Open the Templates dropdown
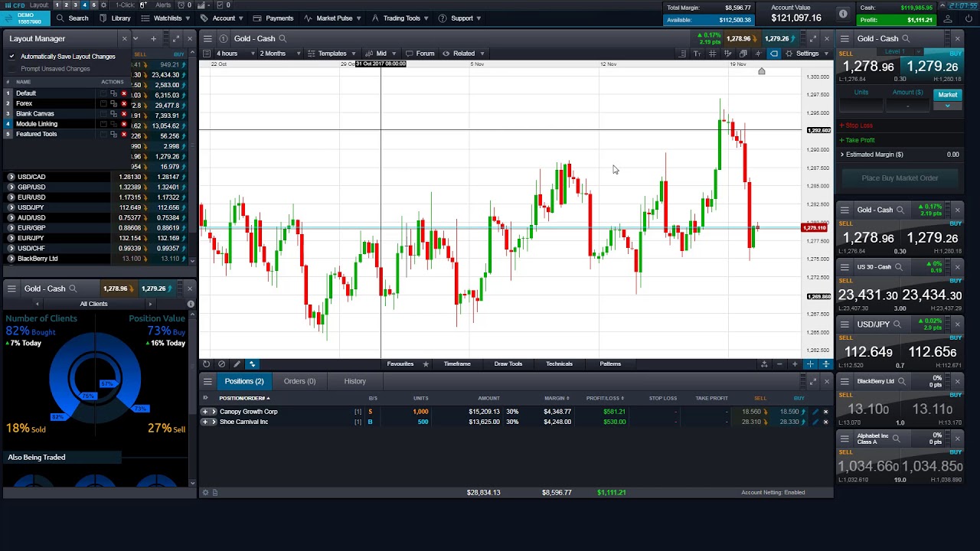This screenshot has width=980, height=551. coord(332,54)
